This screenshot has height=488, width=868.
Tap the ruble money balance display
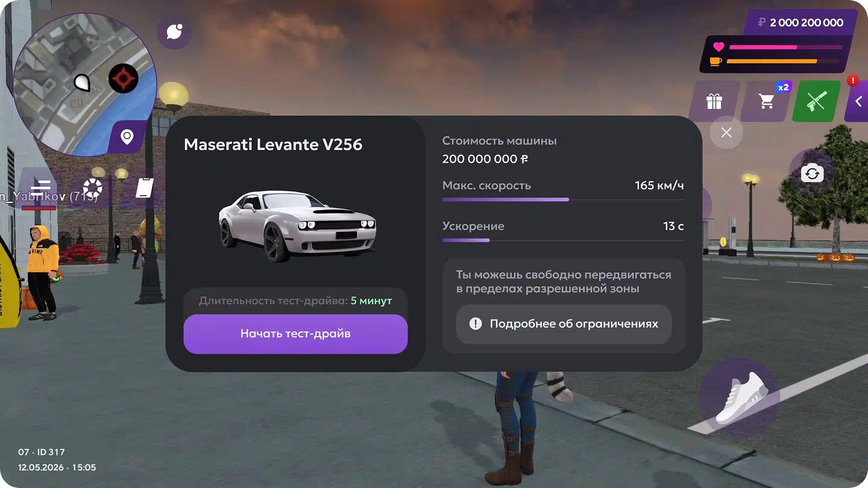click(800, 23)
